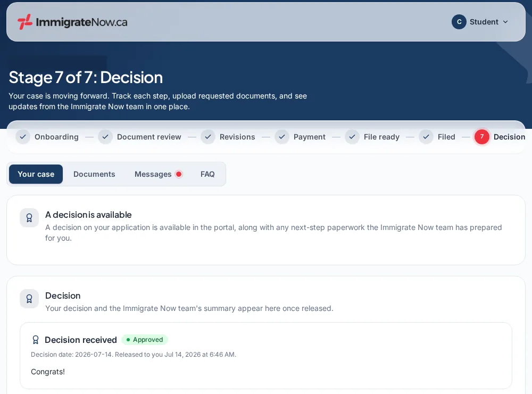The height and width of the screenshot is (394, 532).
Task: Click the Document review step label
Action: pyautogui.click(x=149, y=137)
